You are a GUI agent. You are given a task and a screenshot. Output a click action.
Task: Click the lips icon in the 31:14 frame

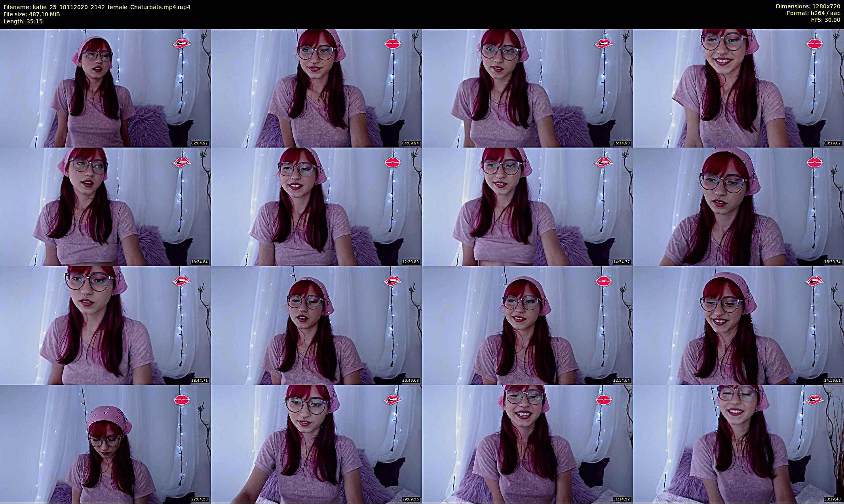click(x=604, y=400)
